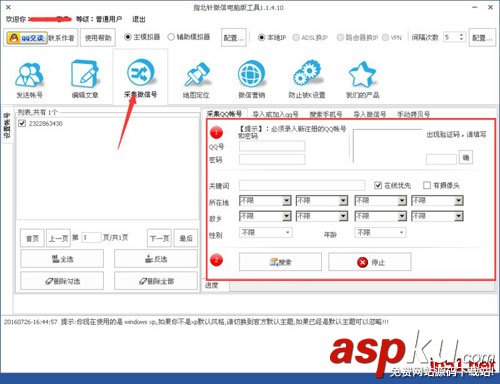Jump to 最后 last page

186,238
